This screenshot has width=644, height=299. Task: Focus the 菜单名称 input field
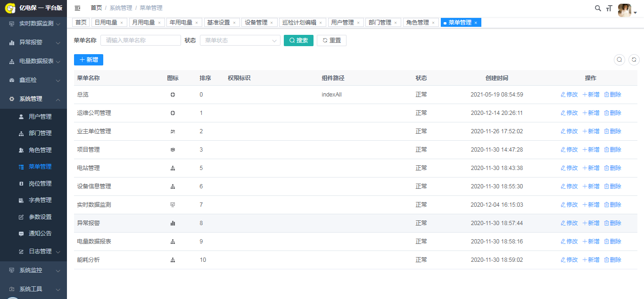pyautogui.click(x=140, y=40)
